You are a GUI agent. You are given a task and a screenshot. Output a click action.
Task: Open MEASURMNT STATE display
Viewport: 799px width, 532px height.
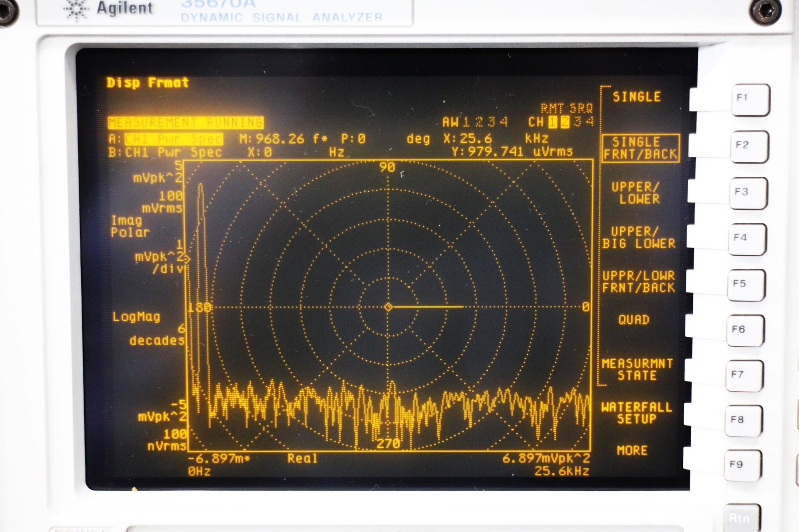pyautogui.click(x=637, y=370)
